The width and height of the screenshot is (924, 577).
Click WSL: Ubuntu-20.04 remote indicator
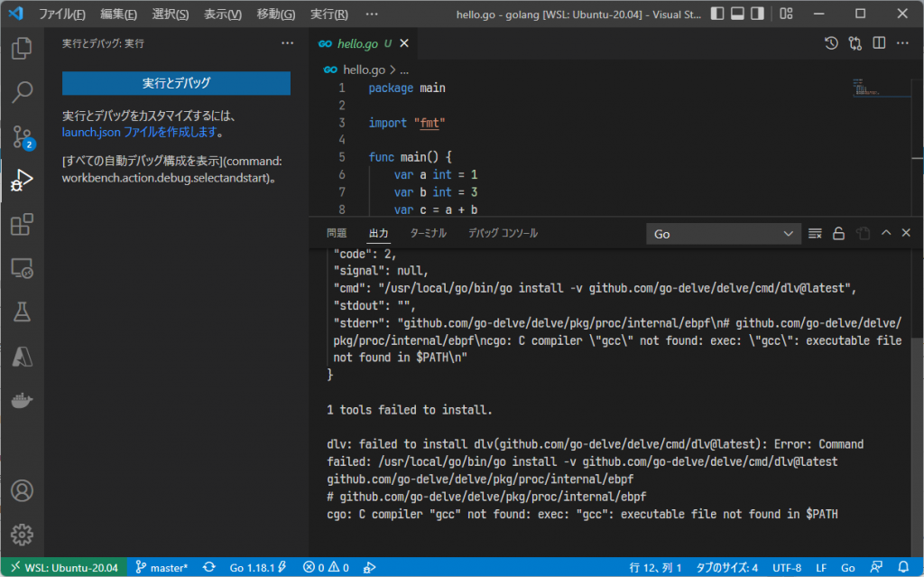coord(64,568)
